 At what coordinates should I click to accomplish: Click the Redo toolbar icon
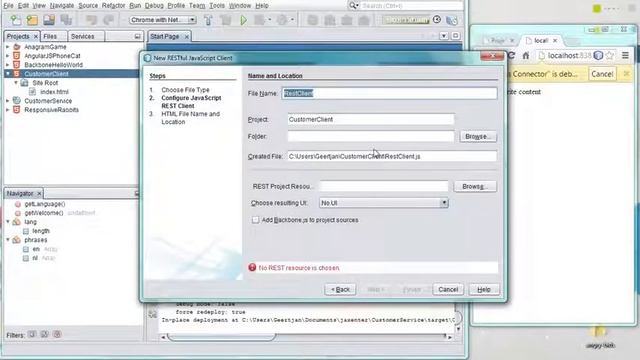click(x=109, y=20)
